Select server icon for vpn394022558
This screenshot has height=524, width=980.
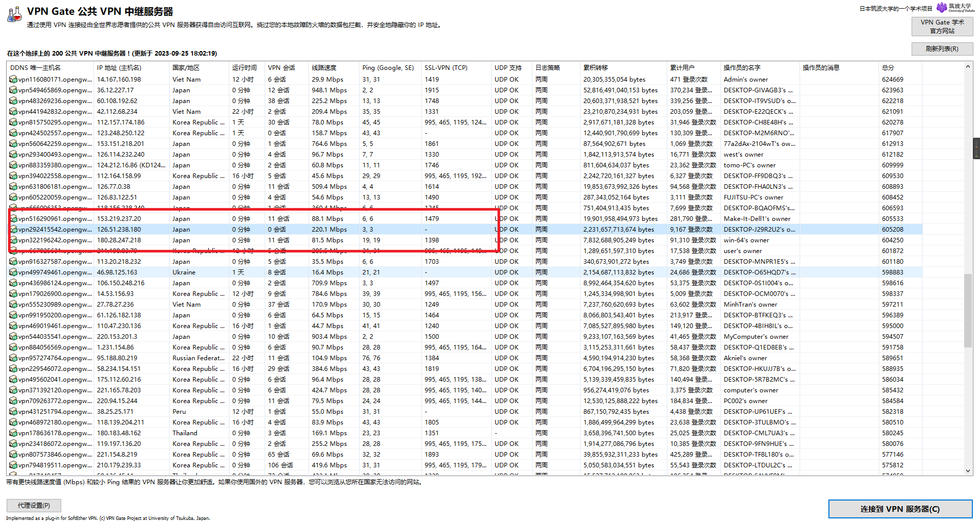click(x=13, y=176)
